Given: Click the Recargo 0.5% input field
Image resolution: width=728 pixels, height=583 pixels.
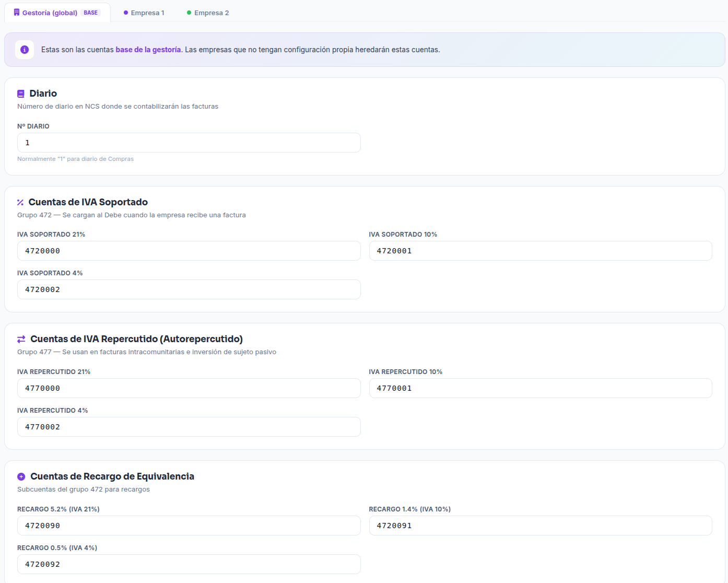Looking at the screenshot, I should tap(189, 564).
